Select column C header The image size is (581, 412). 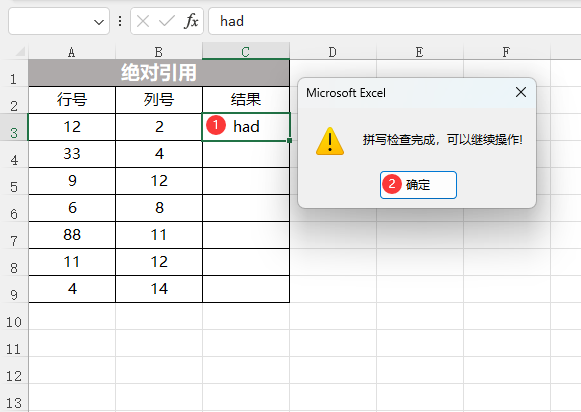click(x=246, y=51)
